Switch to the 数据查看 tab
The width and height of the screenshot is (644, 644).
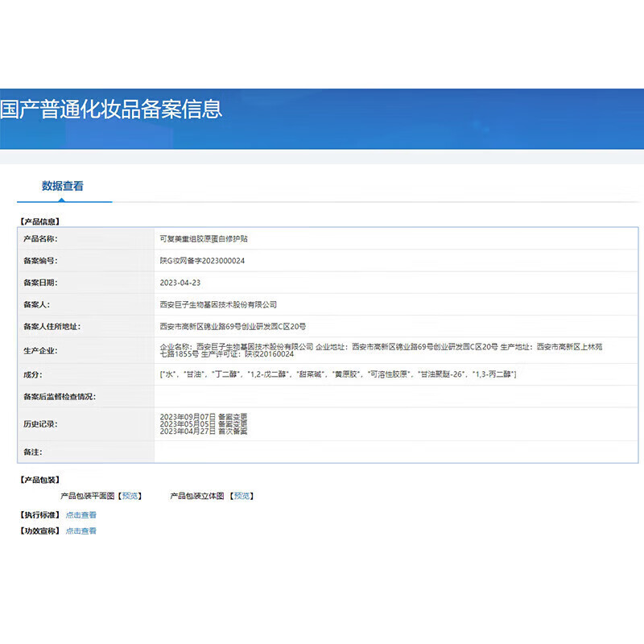coord(63,186)
